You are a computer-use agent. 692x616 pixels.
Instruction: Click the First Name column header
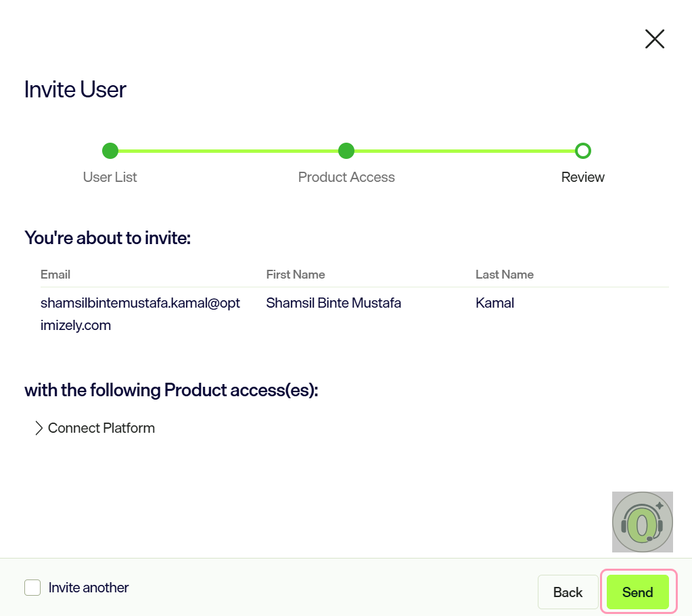(x=295, y=275)
